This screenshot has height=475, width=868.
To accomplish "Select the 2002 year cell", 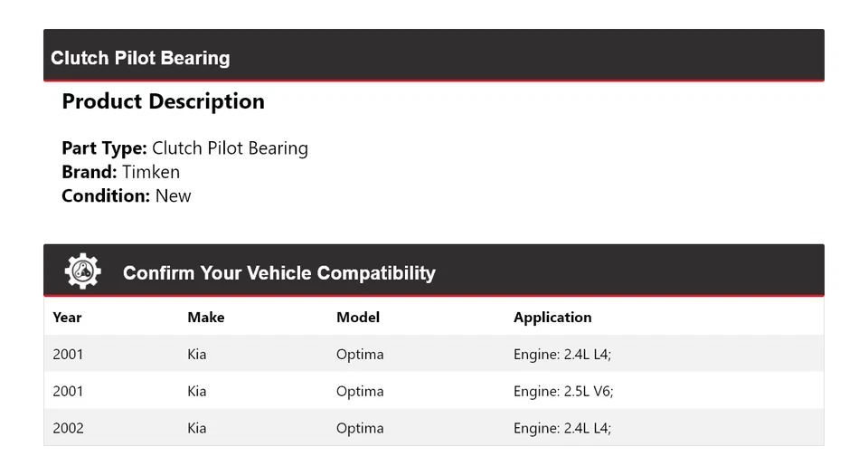I will 68,428.
